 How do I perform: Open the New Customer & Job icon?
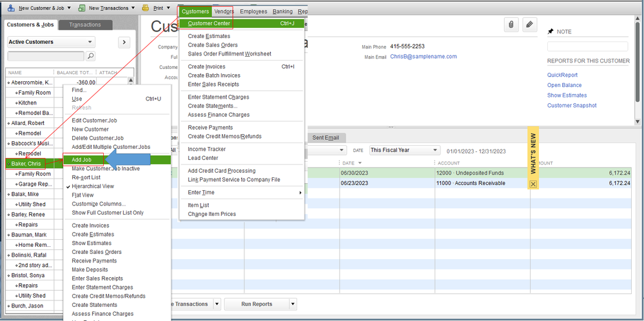click(x=12, y=8)
